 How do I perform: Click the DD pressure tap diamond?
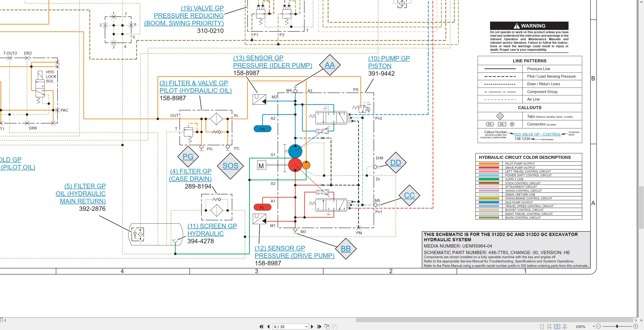pos(395,163)
